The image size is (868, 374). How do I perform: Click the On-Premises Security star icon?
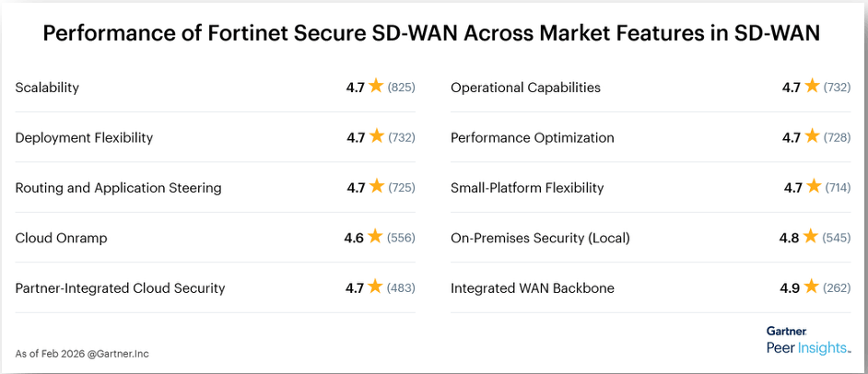point(810,237)
